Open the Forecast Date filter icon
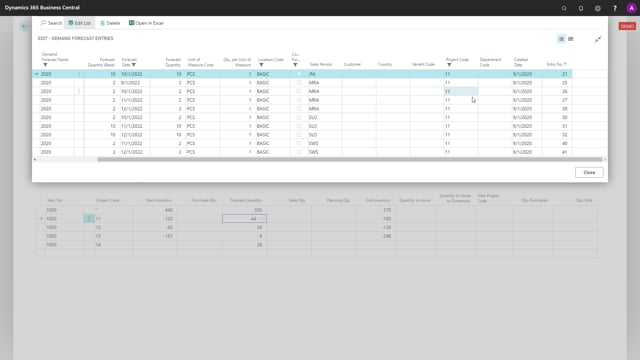 pos(134,65)
